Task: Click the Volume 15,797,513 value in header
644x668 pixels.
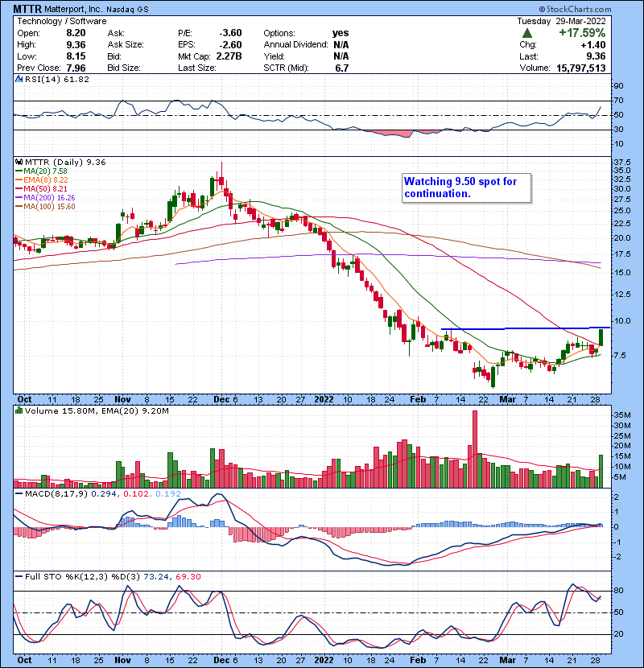Action: tap(580, 68)
